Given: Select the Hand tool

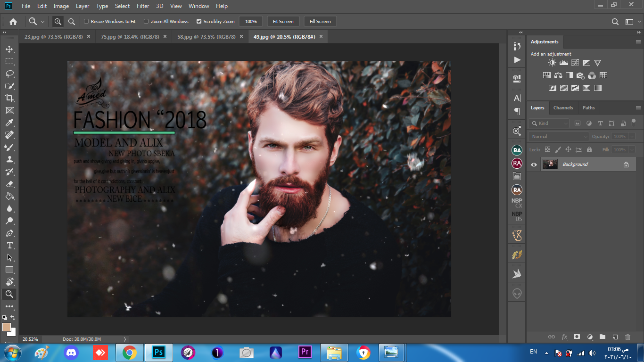Looking at the screenshot, I should point(9,282).
